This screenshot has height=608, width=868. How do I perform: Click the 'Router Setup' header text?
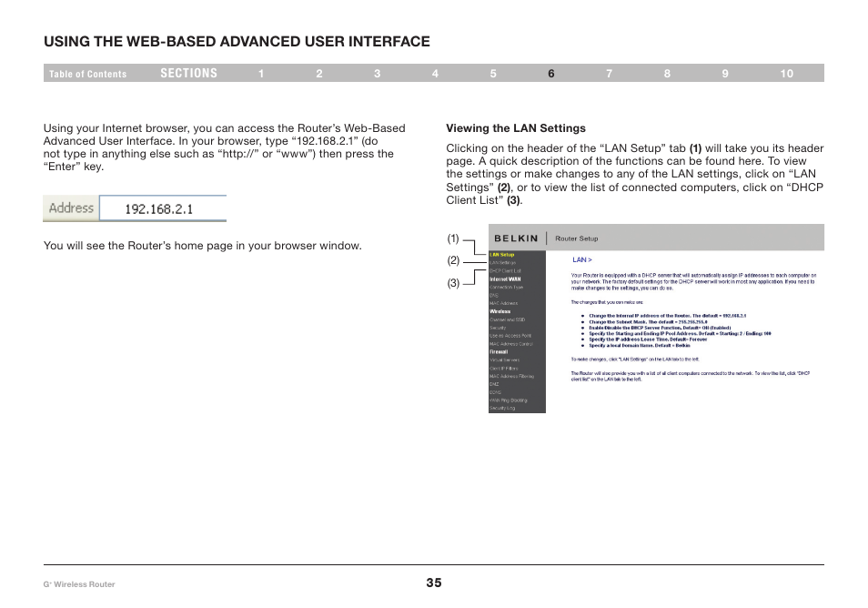(576, 238)
